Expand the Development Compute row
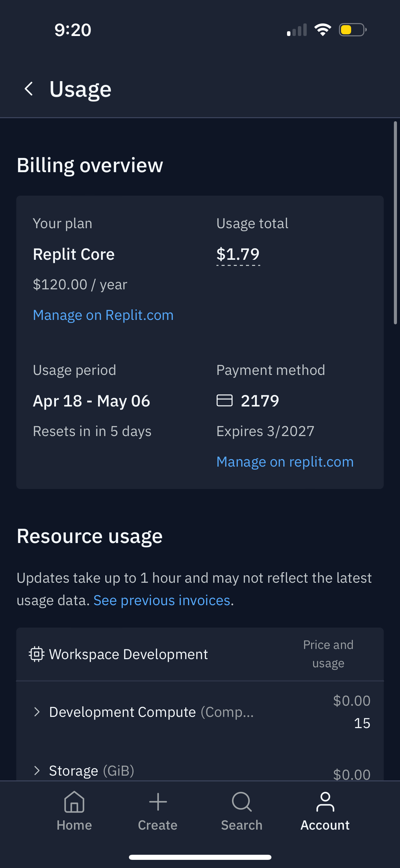Screen dimensions: 400x868 (37, 712)
